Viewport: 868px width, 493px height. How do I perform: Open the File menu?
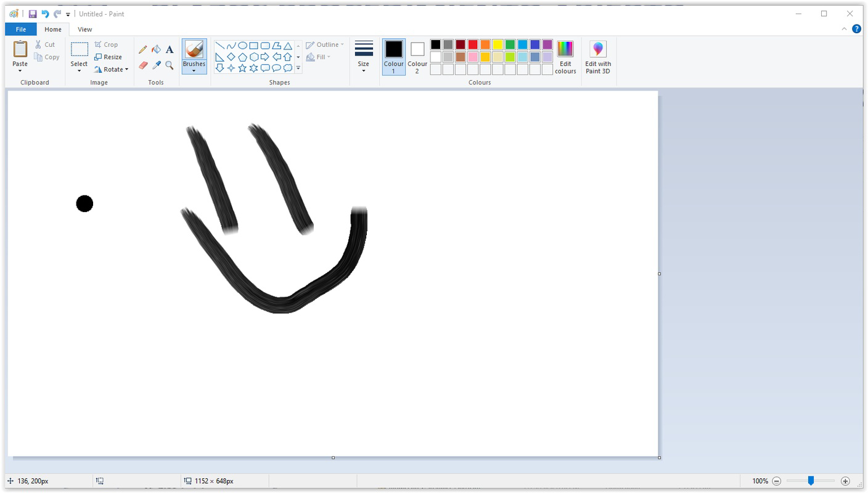tap(21, 29)
